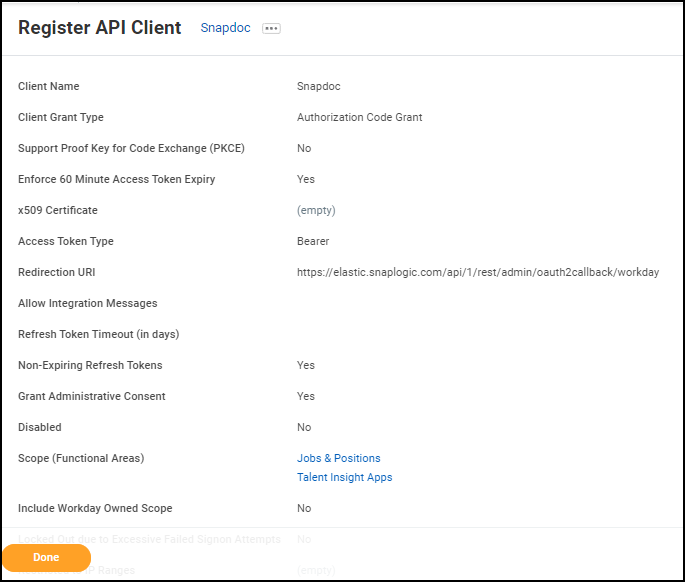Image resolution: width=685 pixels, height=582 pixels.
Task: Select the Authorization Code Grant value
Action: (x=360, y=117)
